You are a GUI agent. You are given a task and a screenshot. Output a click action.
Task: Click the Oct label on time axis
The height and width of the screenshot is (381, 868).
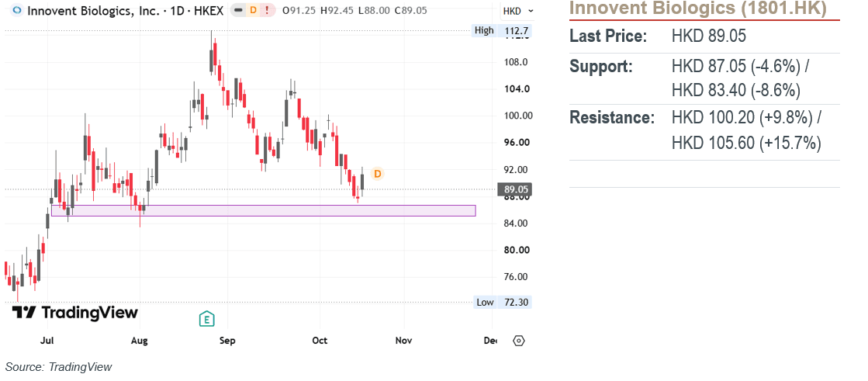point(320,341)
